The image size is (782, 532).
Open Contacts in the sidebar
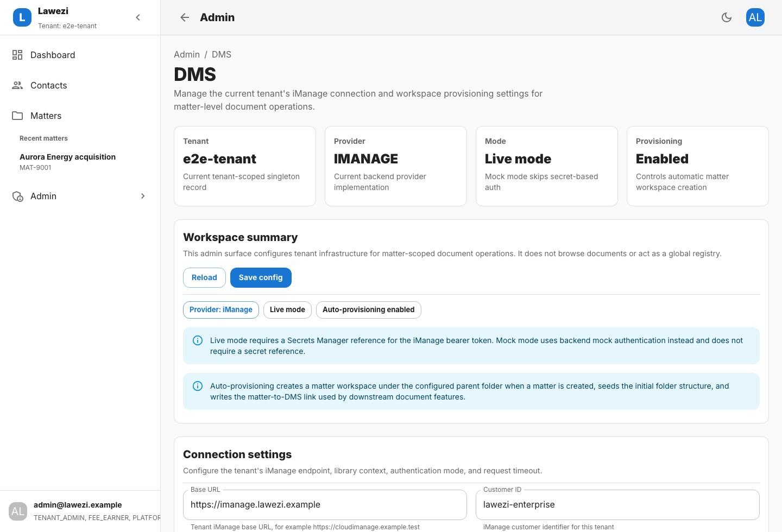click(x=80, y=85)
